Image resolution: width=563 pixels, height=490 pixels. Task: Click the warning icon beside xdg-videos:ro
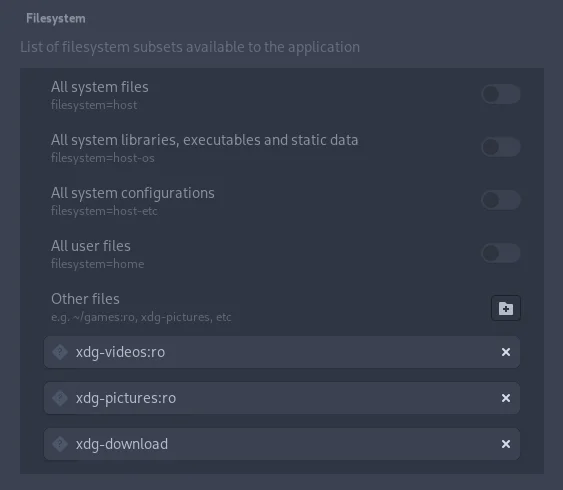click(60, 352)
